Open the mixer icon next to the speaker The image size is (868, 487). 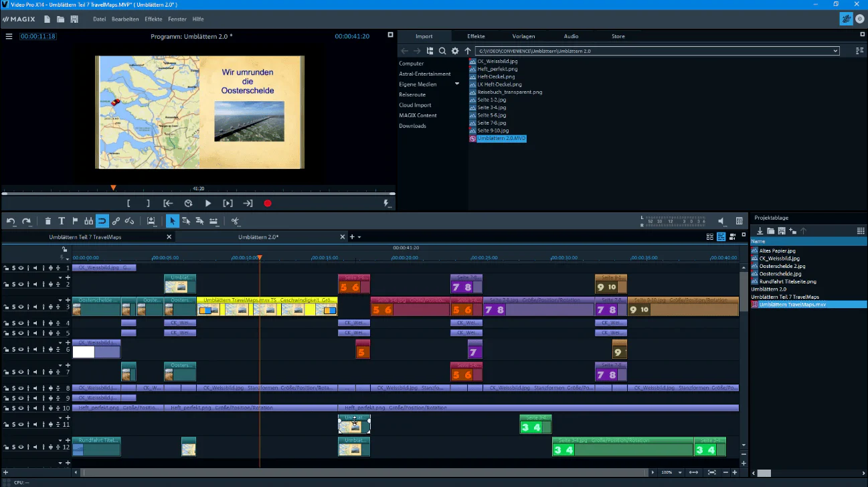(740, 221)
